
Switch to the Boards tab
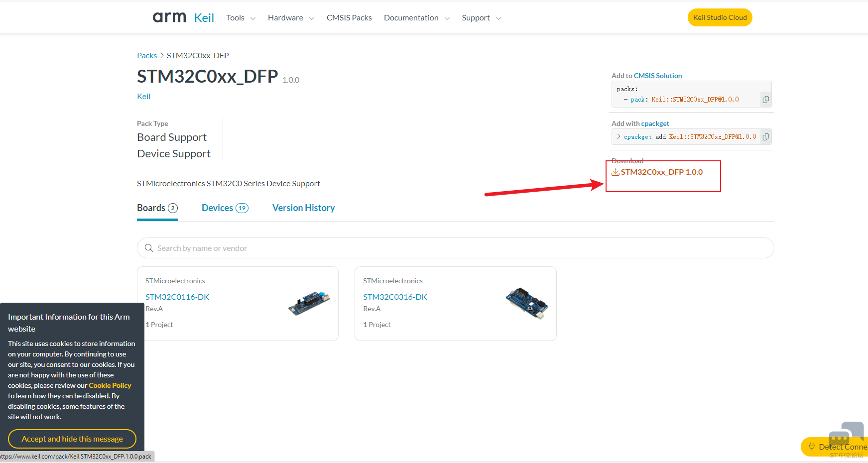(x=157, y=208)
